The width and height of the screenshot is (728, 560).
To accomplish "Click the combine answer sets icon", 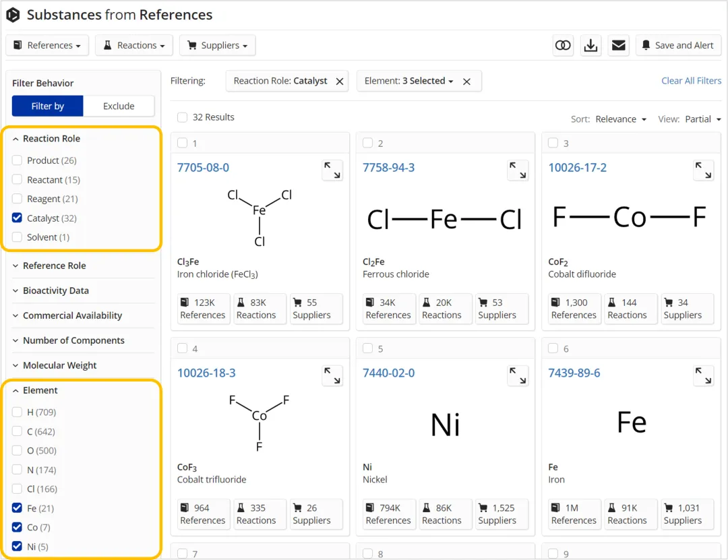I will 563,45.
